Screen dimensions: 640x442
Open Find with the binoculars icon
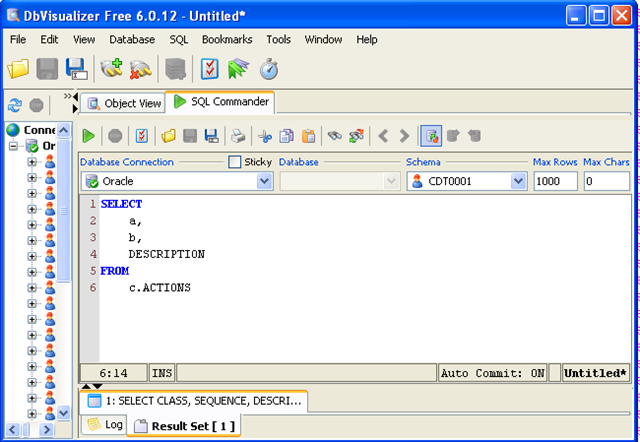pos(335,136)
